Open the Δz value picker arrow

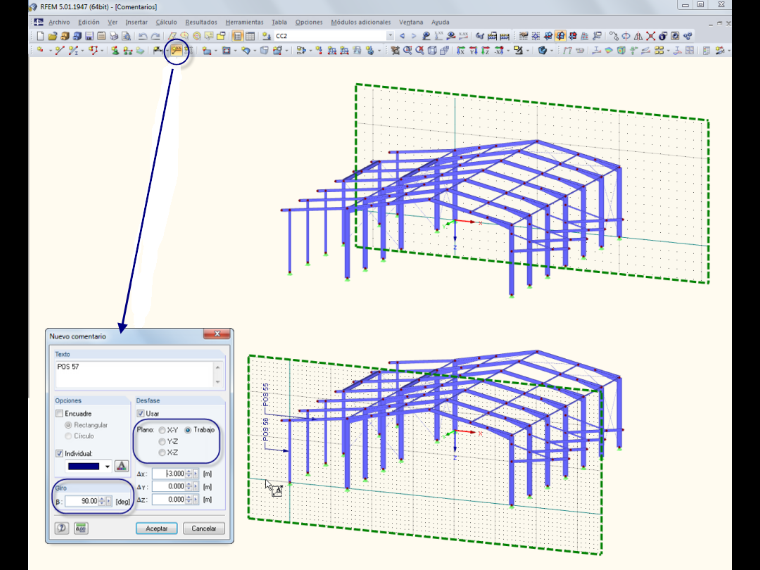(x=195, y=499)
